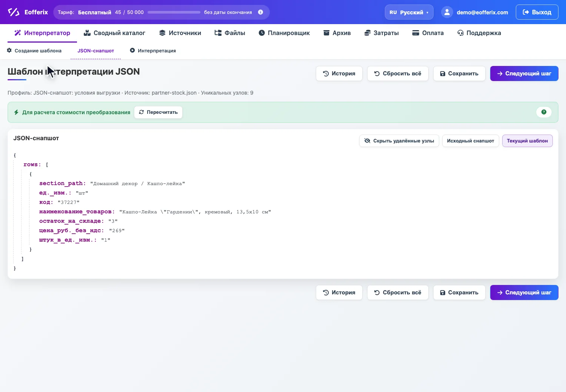Screen dimensions: 566x392
Task: Click the tariff usage progress bar
Action: tap(174, 12)
